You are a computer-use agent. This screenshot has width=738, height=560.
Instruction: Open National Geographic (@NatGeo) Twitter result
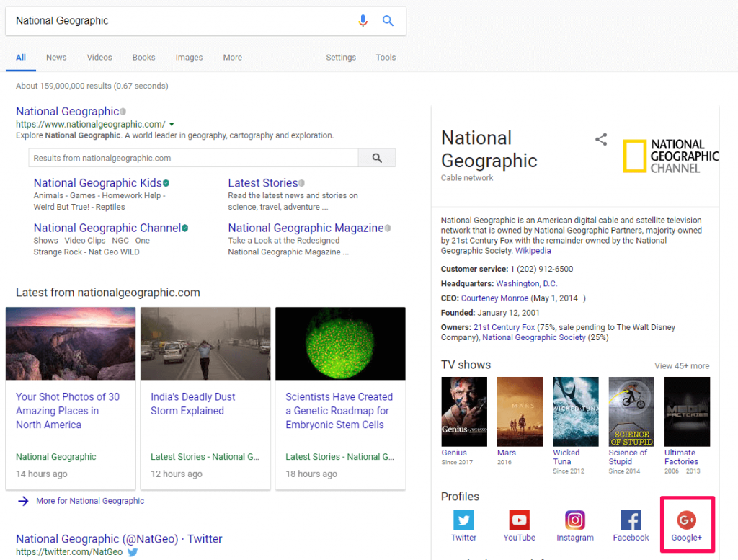[x=119, y=539]
